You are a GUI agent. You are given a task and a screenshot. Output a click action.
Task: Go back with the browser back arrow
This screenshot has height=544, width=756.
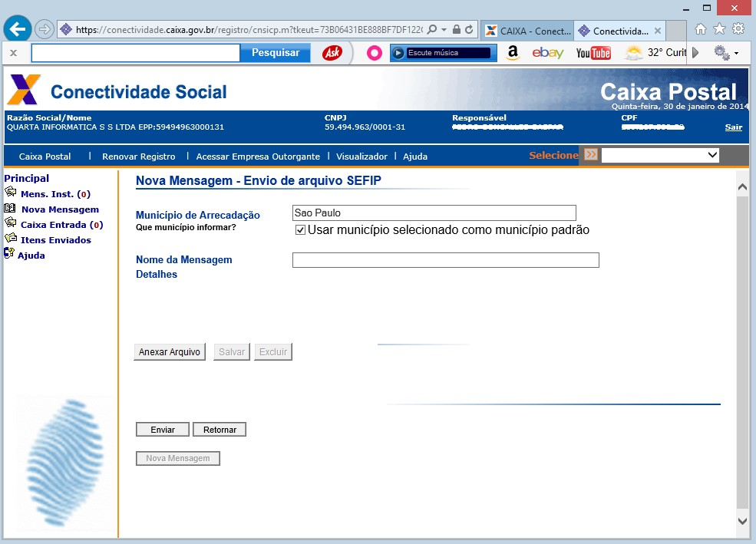click(x=18, y=29)
